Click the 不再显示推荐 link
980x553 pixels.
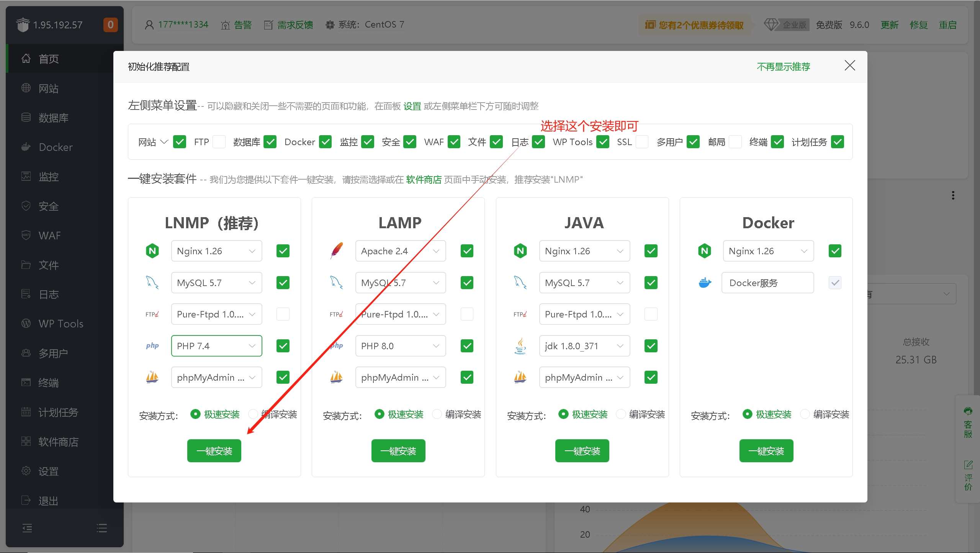(x=783, y=67)
